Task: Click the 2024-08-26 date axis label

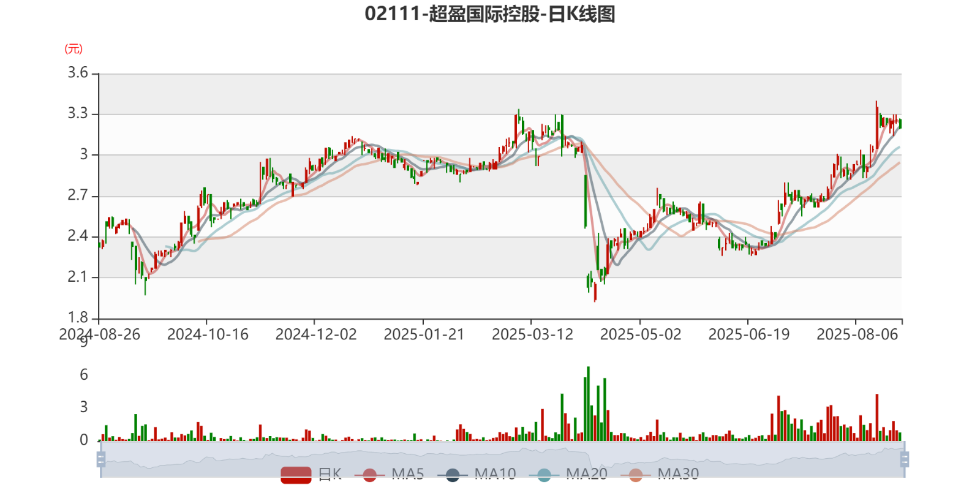Action: tap(99, 334)
